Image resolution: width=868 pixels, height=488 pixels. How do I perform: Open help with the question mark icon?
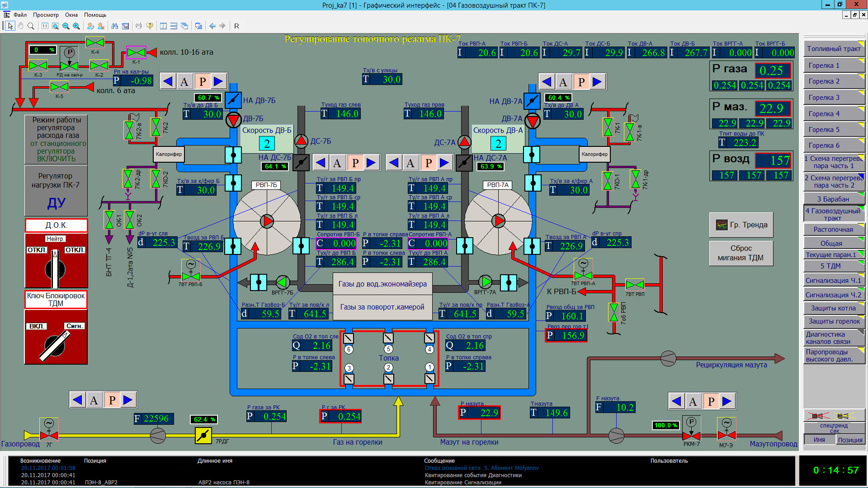pos(150,26)
